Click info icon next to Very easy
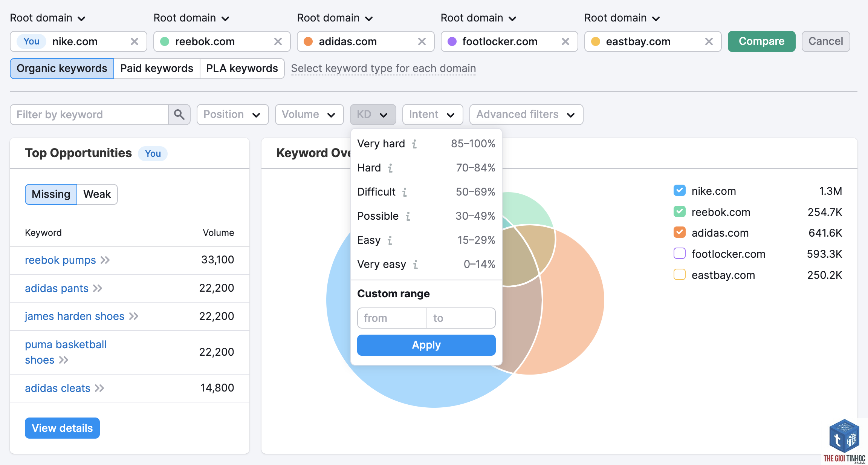The height and width of the screenshot is (465, 868). (416, 265)
